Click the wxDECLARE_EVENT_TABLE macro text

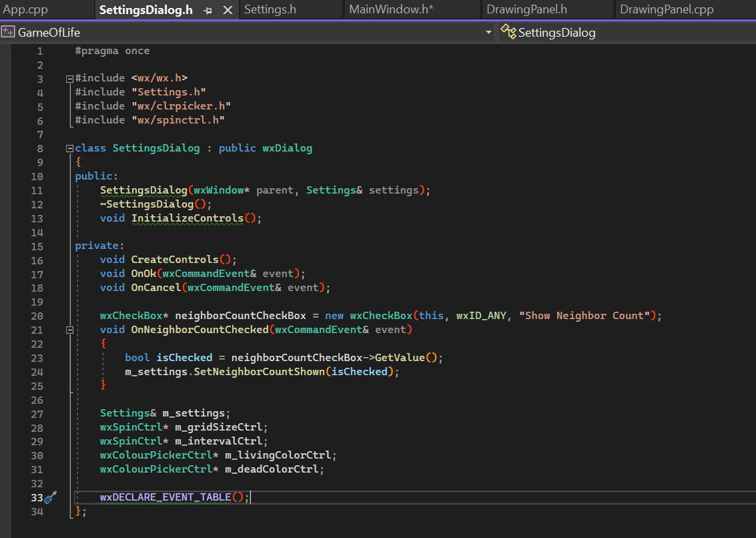click(x=165, y=497)
